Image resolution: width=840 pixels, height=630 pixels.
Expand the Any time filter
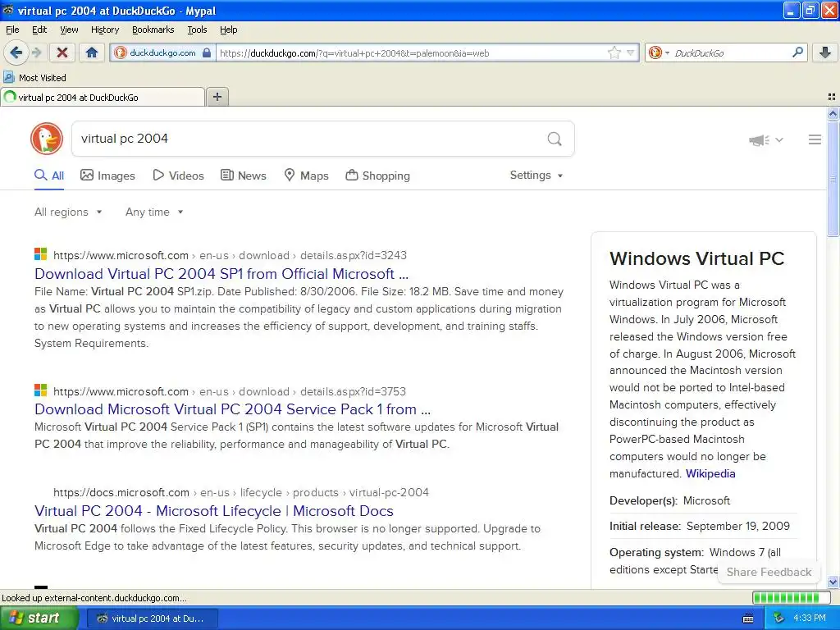(154, 212)
